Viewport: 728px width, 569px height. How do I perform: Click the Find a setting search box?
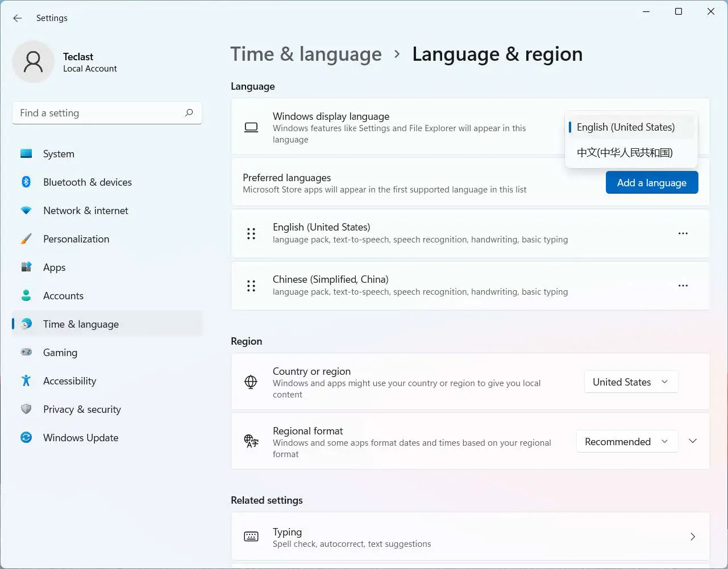99,113
